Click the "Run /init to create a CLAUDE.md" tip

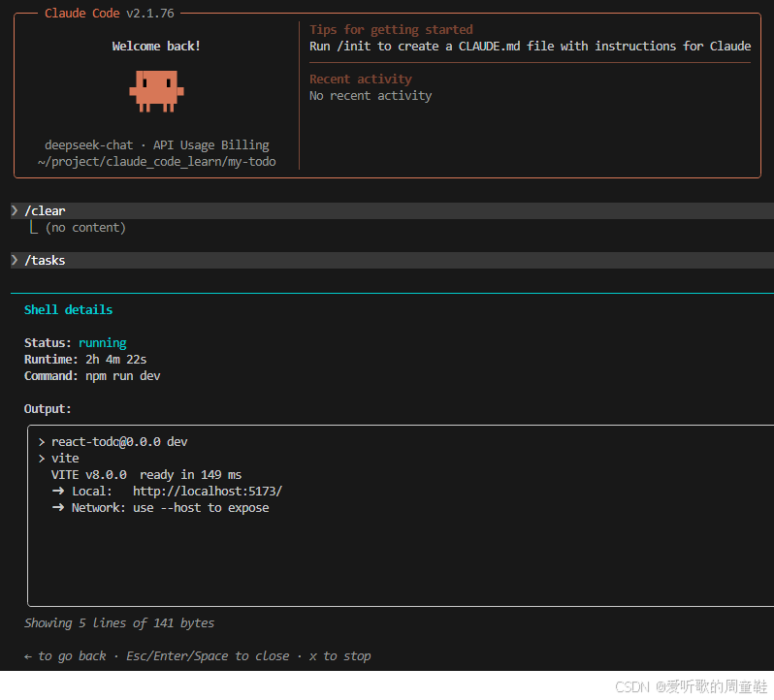coord(531,47)
